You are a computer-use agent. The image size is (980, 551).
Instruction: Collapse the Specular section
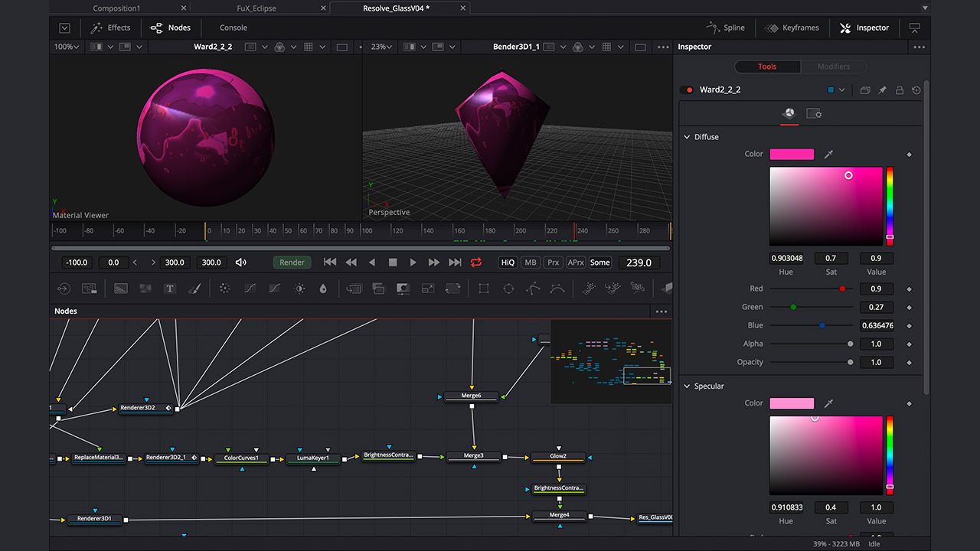click(x=688, y=386)
